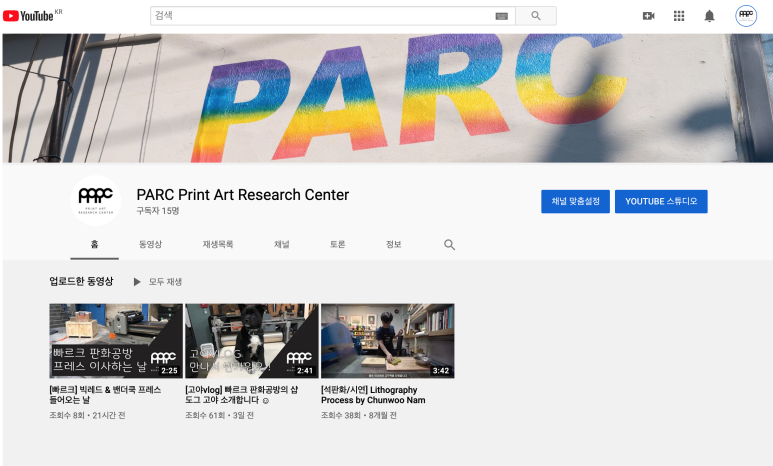Screen dimensions: 773x466
Task: Click the PARC channel profile picture
Action: (x=96, y=201)
